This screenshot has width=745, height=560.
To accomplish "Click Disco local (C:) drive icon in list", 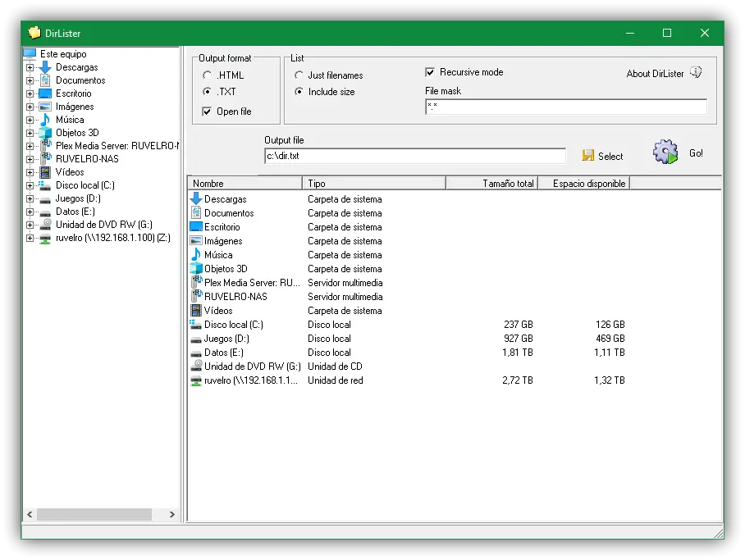I will coord(196,325).
